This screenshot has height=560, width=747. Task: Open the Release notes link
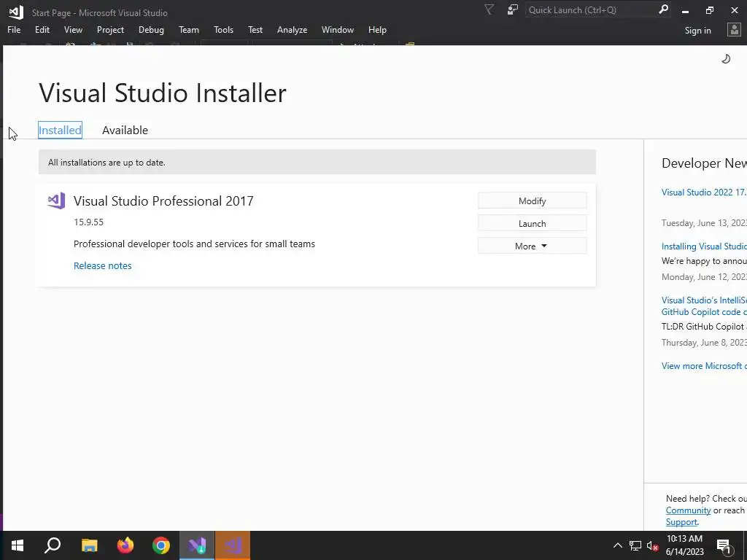102,265
